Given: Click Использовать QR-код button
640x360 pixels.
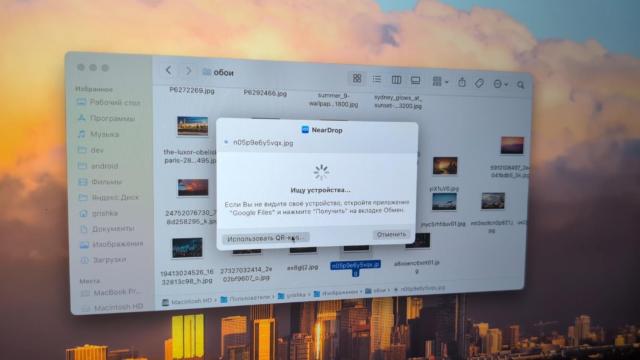Looking at the screenshot, I should 266,238.
